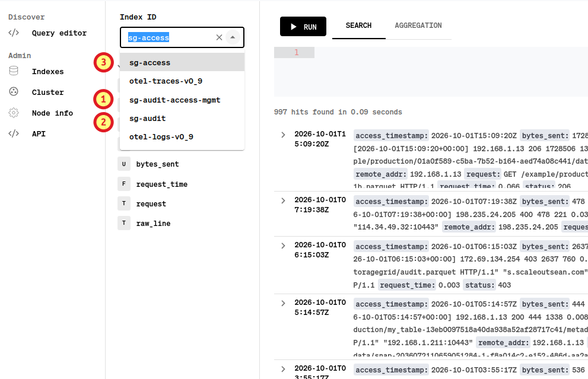This screenshot has width=588, height=379.
Task: Select otel-logs-v0_9 from the index list
Action: pyautogui.click(x=182, y=137)
